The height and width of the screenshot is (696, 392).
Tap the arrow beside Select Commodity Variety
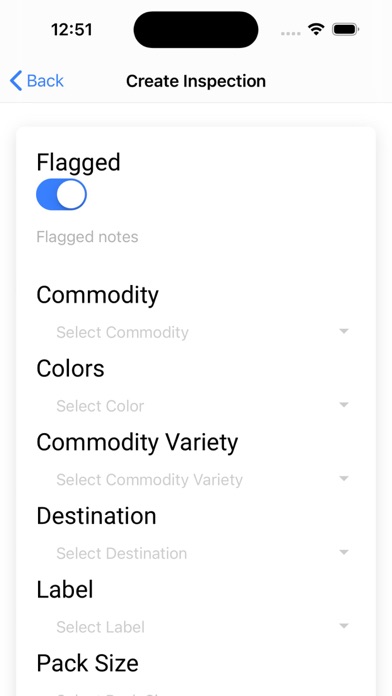[344, 478]
